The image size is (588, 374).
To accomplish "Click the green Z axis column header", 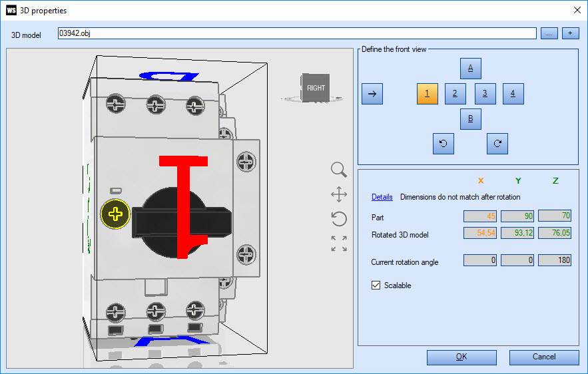I will pyautogui.click(x=555, y=180).
